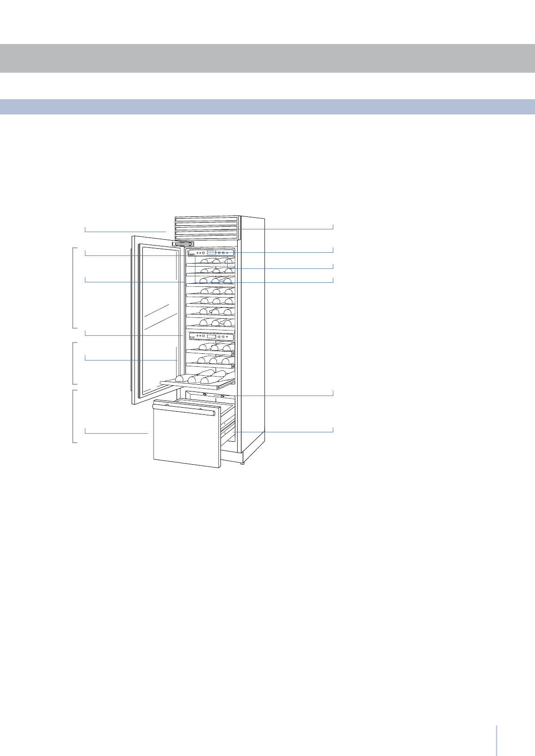Click the bottles on the topmost shelf
The width and height of the screenshot is (535, 756).
pos(216,262)
